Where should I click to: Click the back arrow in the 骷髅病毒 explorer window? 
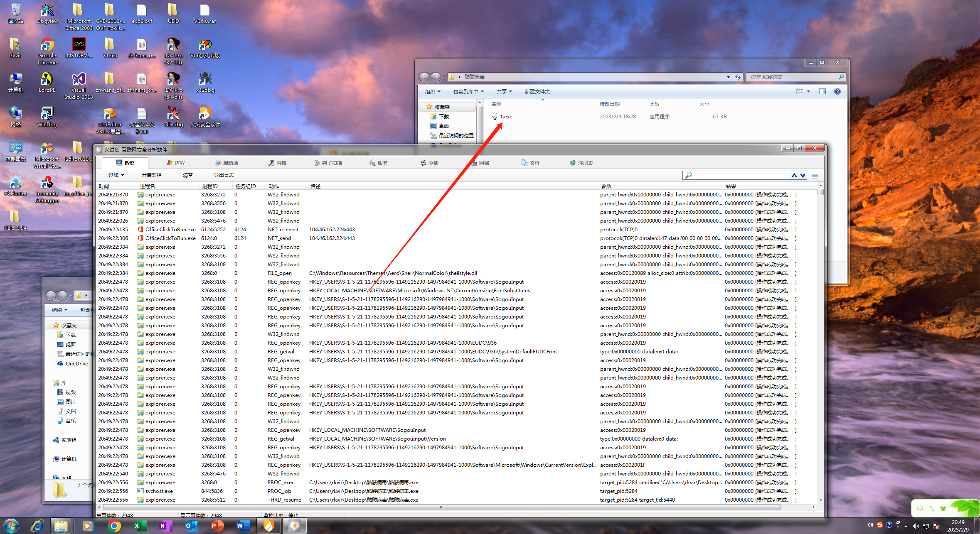pyautogui.click(x=424, y=77)
